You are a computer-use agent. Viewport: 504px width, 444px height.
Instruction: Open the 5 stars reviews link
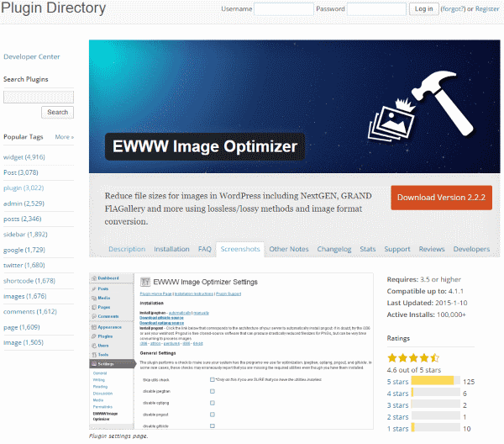[x=397, y=382]
